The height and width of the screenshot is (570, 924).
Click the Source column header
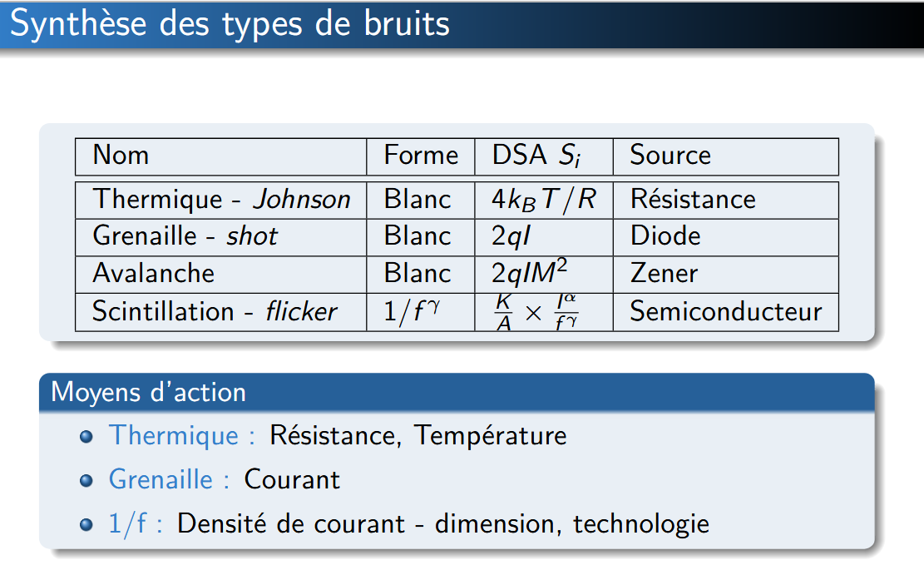(670, 156)
